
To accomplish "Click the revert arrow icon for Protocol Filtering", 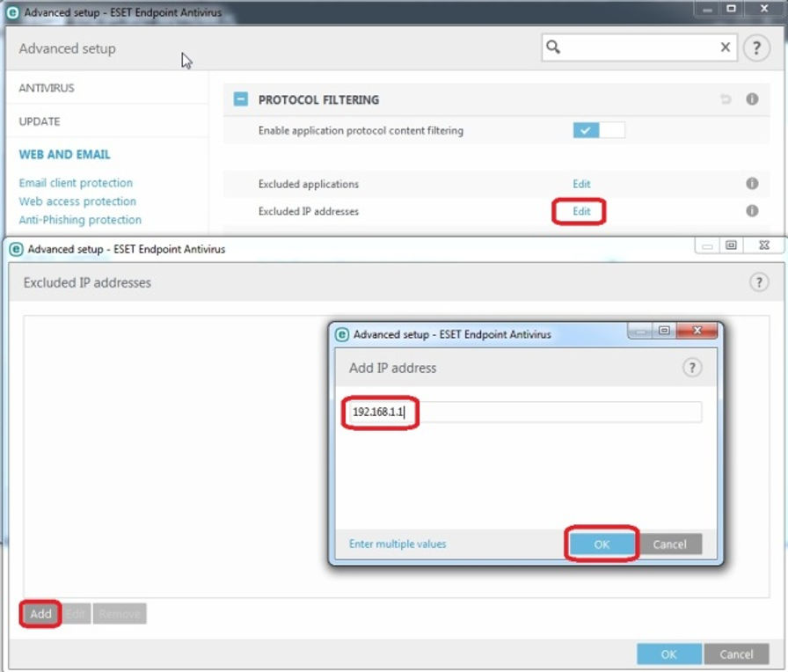I will (726, 99).
